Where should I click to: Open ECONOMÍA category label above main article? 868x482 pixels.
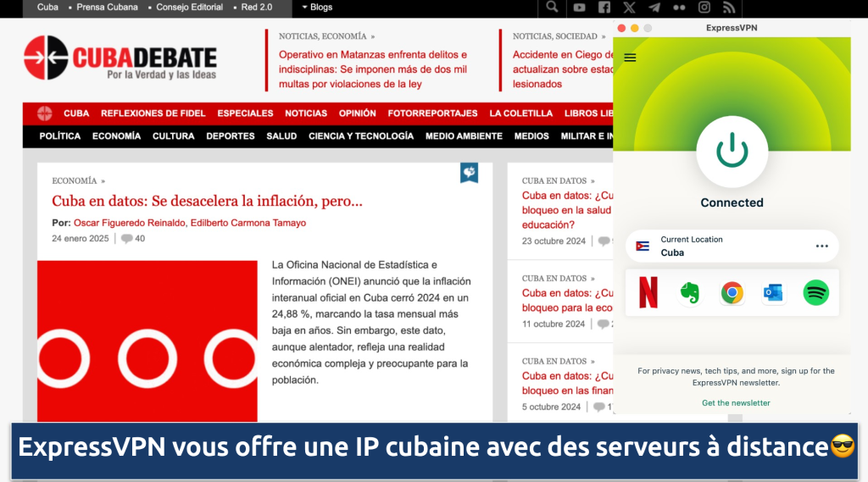[75, 181]
